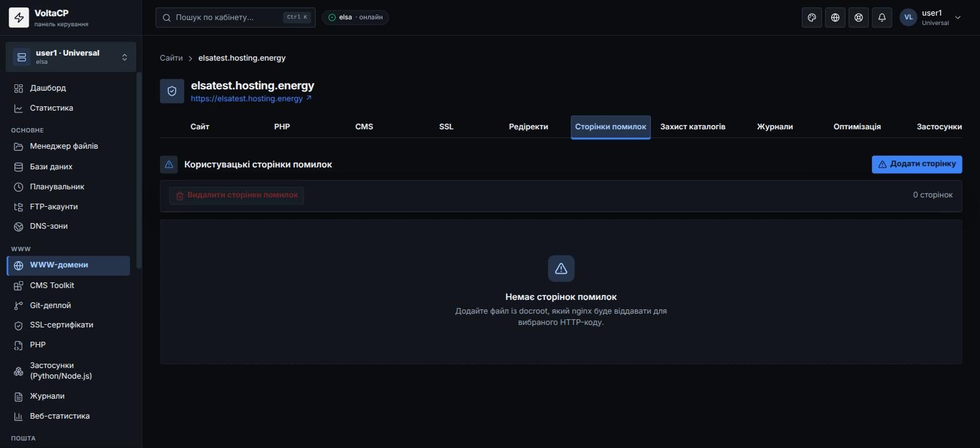Click the VoltaCP lightning logo icon
Viewport: 980px width, 448px height.
tap(19, 17)
